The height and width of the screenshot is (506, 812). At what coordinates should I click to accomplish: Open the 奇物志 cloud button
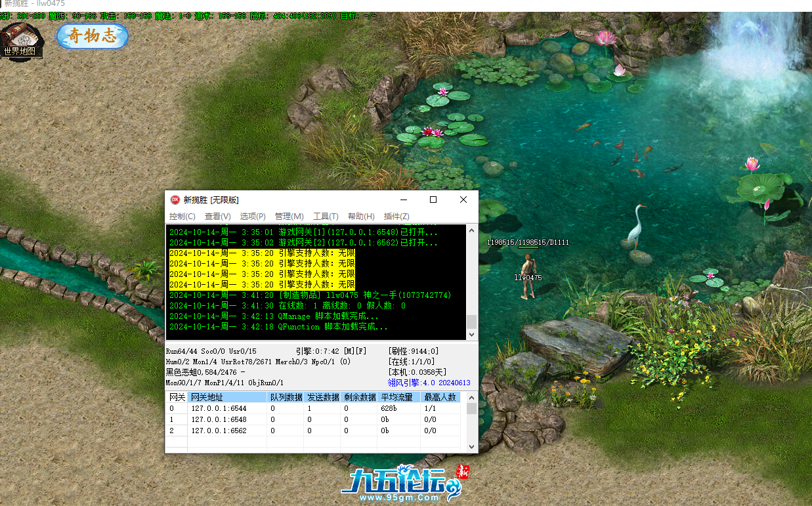(x=92, y=36)
